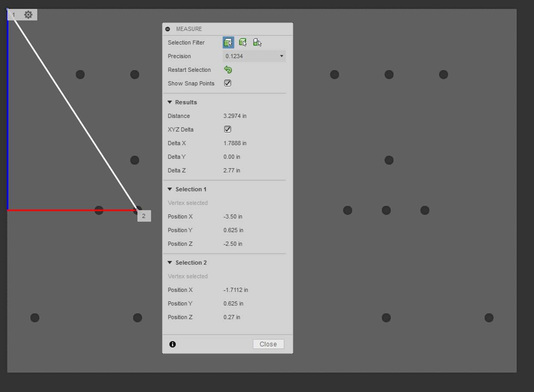Collapse the MEASURE dialog with minus icon
The height and width of the screenshot is (392, 534).
[x=168, y=29]
